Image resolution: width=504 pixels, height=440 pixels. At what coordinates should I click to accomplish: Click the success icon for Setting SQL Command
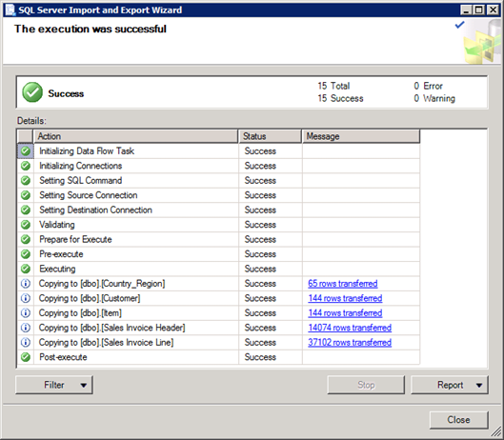[x=26, y=180]
